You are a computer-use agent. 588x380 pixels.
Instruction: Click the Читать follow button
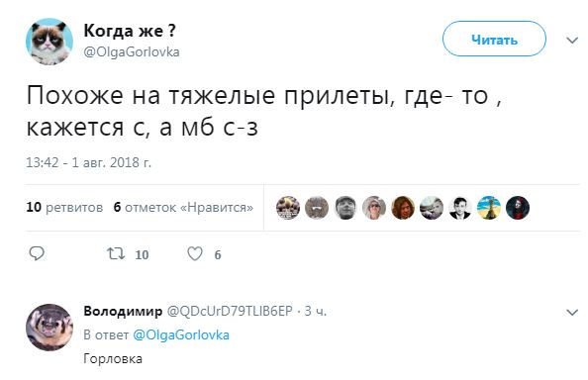click(x=494, y=39)
